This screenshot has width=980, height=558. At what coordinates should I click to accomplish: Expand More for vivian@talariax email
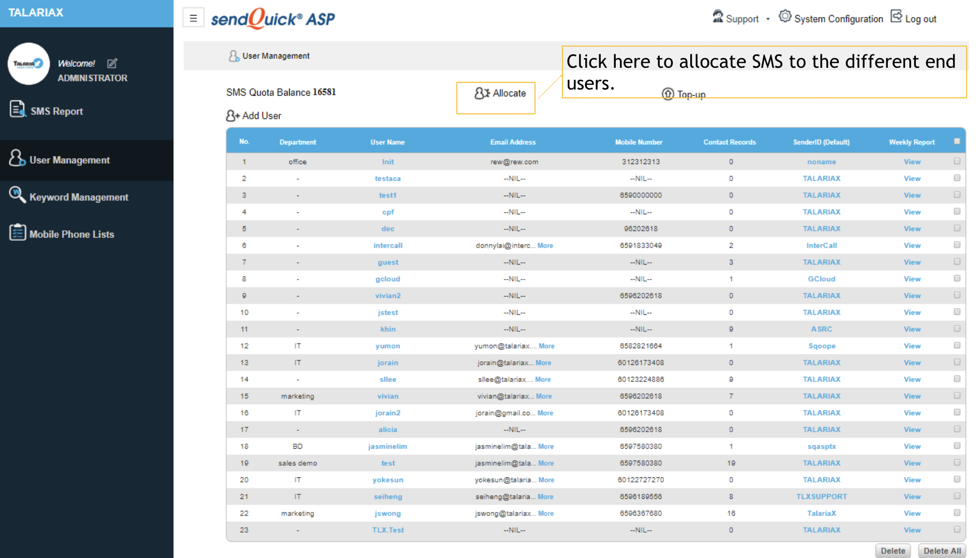tap(544, 396)
